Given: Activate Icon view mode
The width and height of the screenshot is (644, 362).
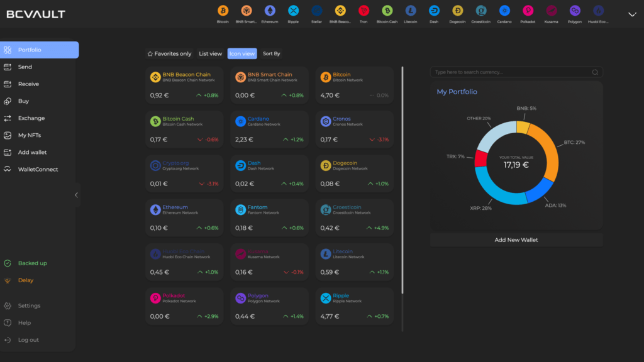Looking at the screenshot, I should pyautogui.click(x=242, y=53).
